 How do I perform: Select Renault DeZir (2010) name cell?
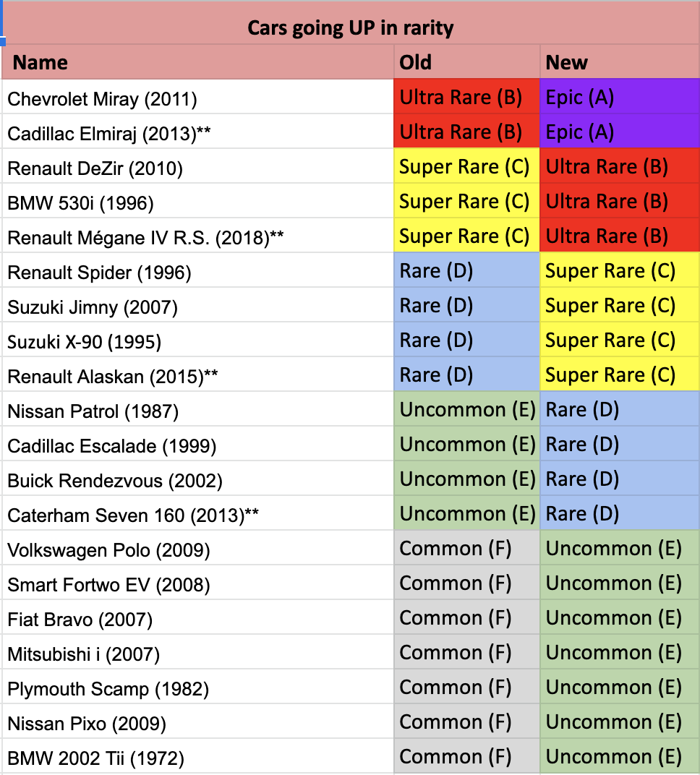coord(197,166)
